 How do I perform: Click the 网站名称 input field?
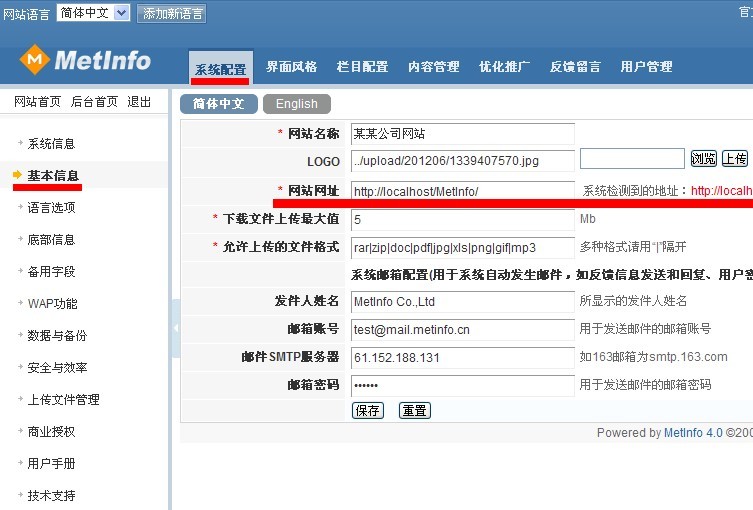click(x=462, y=134)
